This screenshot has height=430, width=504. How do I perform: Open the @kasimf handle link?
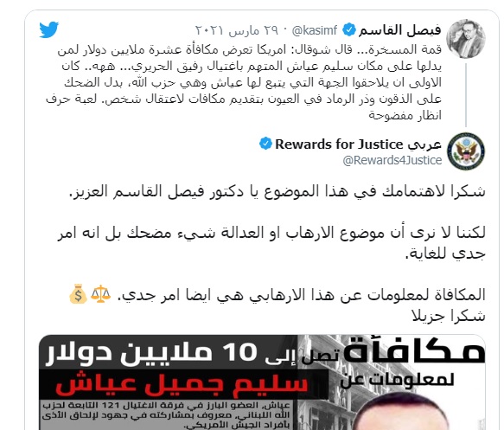tap(315, 30)
